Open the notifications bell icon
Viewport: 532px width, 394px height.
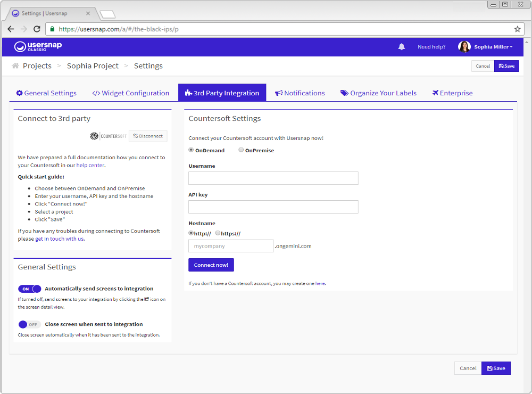401,47
